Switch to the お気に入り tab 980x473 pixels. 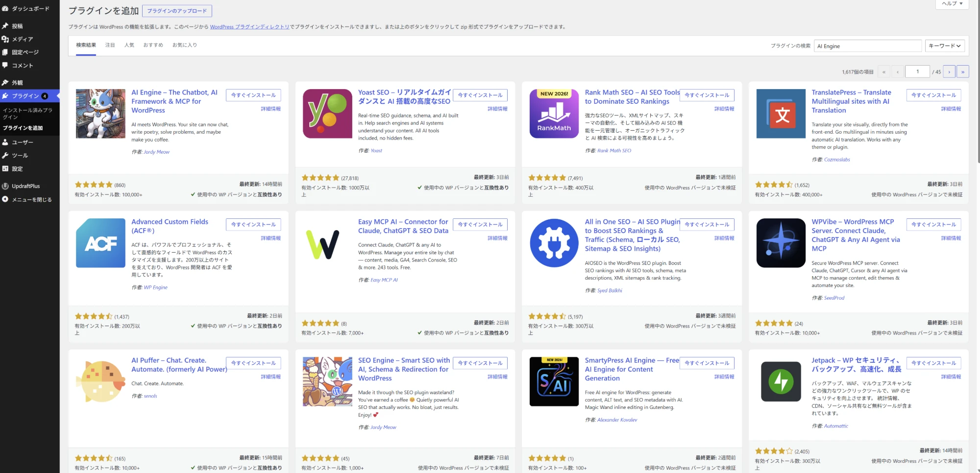coord(185,45)
